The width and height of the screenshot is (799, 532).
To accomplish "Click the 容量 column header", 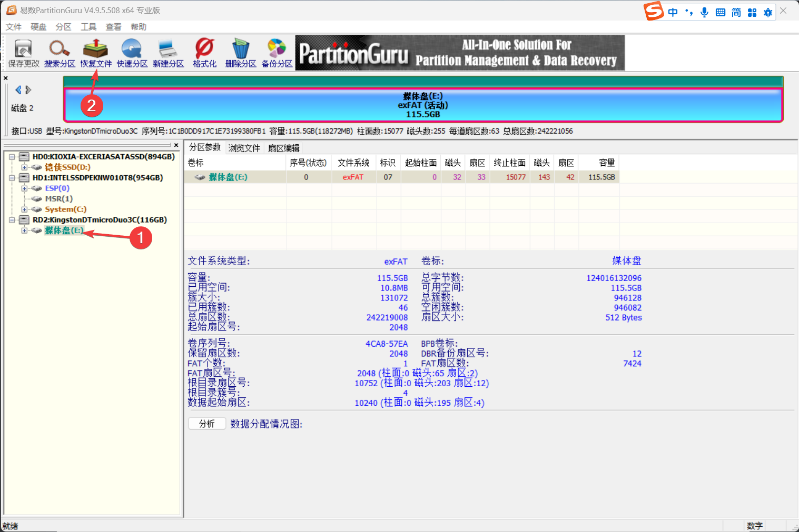I will point(599,163).
